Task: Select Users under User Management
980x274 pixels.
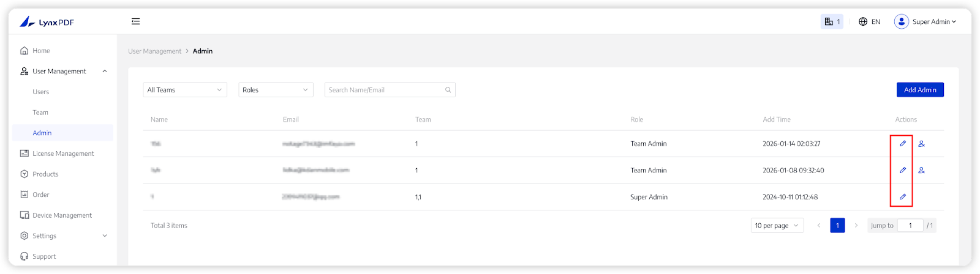Action: (41, 92)
